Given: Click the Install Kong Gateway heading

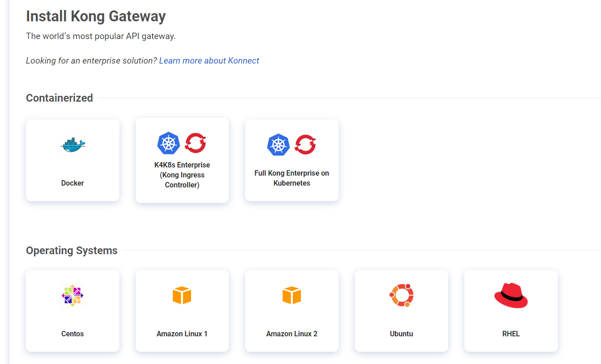Looking at the screenshot, I should [x=96, y=16].
